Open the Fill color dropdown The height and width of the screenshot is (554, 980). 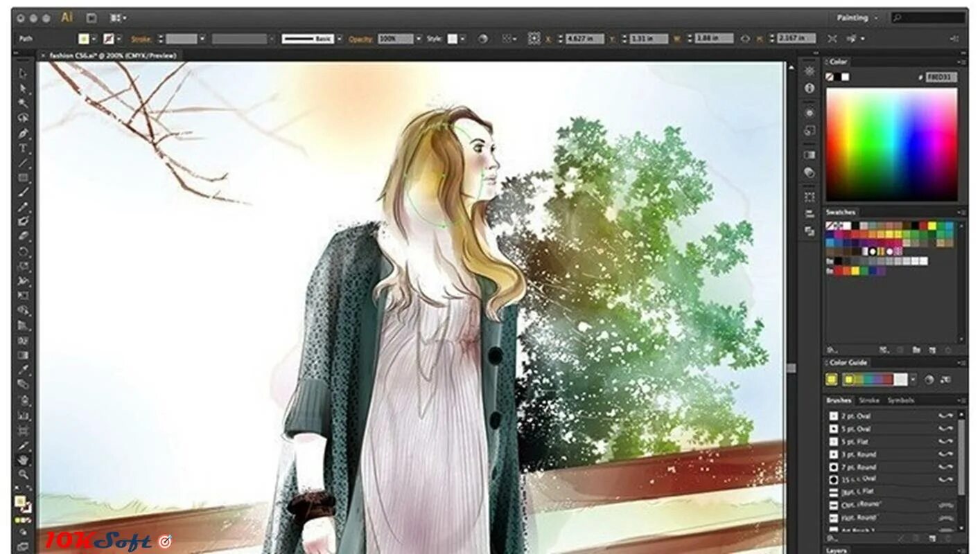(x=94, y=39)
